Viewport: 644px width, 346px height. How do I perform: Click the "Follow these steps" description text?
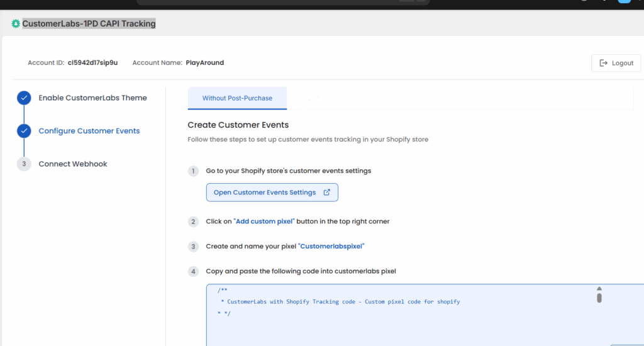click(x=308, y=140)
